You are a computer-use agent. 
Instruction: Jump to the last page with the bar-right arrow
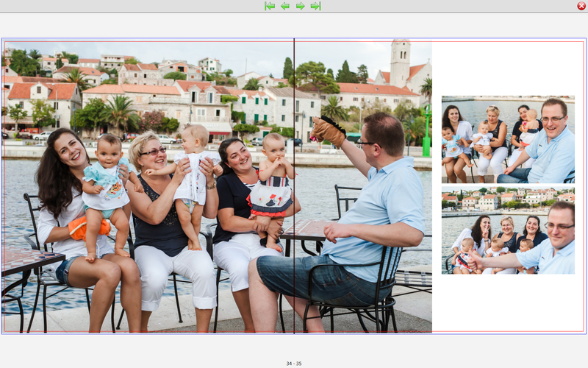pos(315,6)
